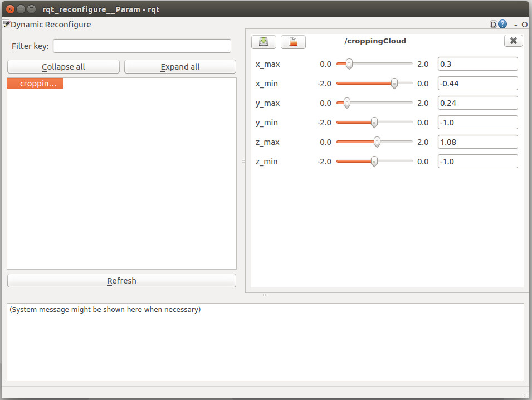
Task: Save croppingCloud configuration to file
Action: tap(263, 42)
